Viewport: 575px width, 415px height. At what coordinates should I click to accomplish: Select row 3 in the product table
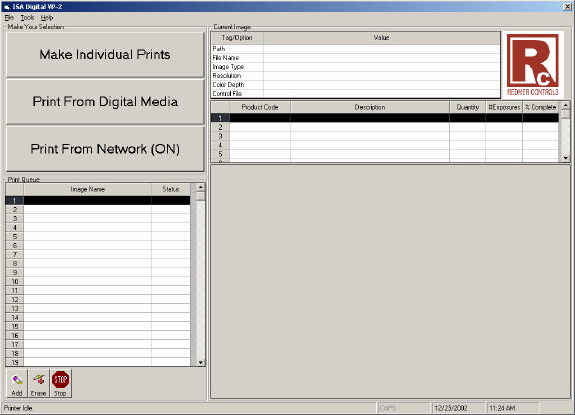click(385, 136)
